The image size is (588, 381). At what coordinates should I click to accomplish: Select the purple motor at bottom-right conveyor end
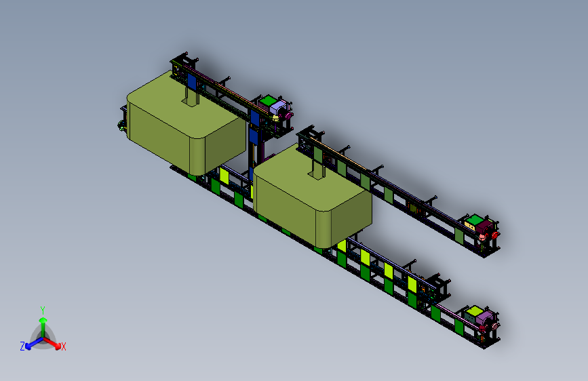(485, 319)
